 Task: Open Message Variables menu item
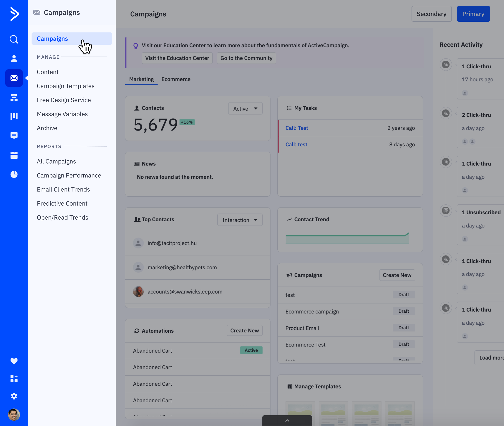(62, 114)
